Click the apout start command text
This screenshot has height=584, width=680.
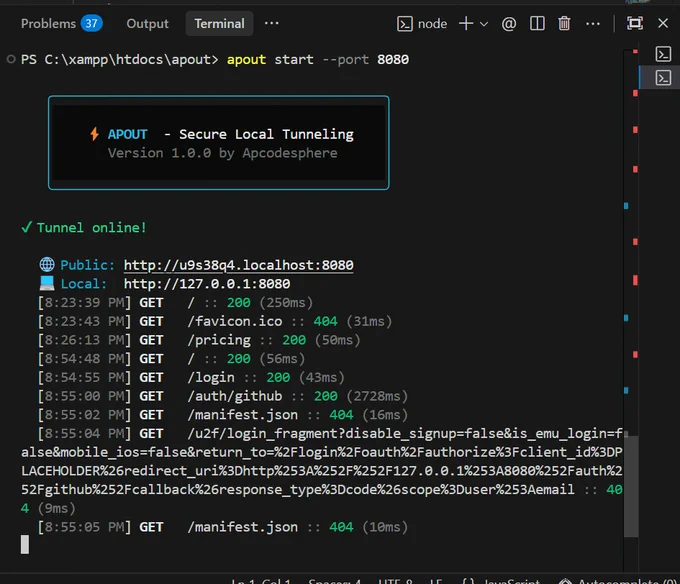(x=318, y=59)
